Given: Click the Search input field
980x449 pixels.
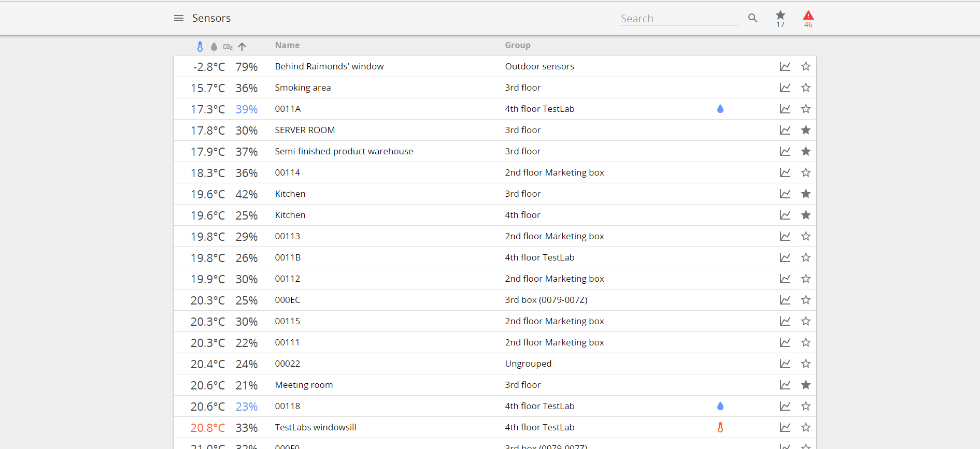Looking at the screenshot, I should (x=679, y=19).
